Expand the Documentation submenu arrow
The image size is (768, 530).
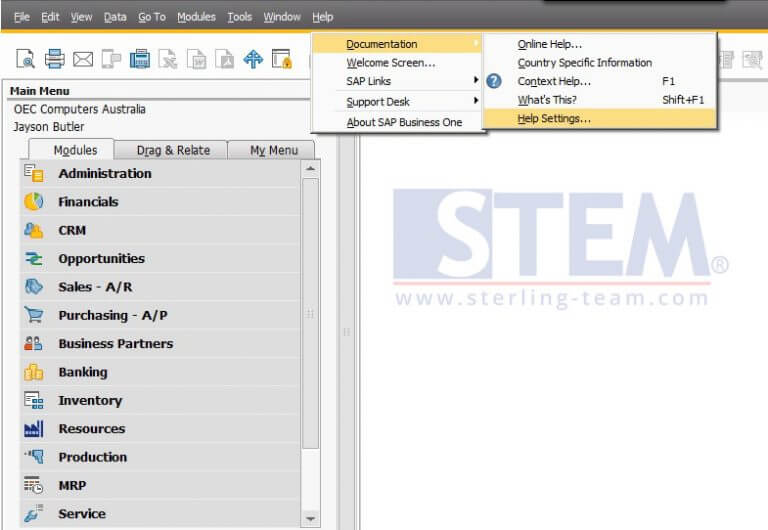[x=476, y=44]
